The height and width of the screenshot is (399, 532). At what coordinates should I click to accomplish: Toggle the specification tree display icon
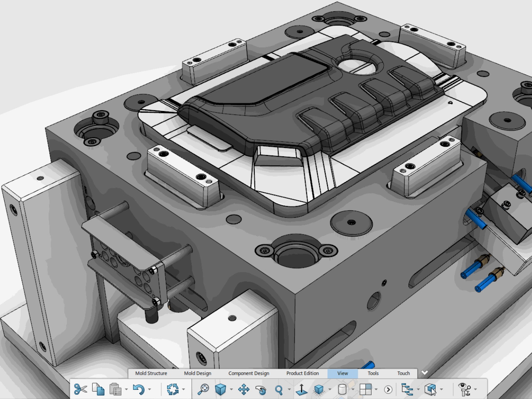[407, 389]
